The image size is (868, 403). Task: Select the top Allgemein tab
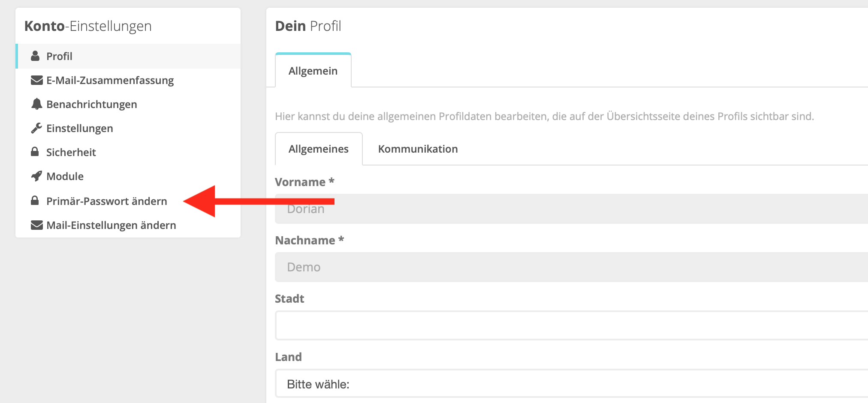coord(313,71)
